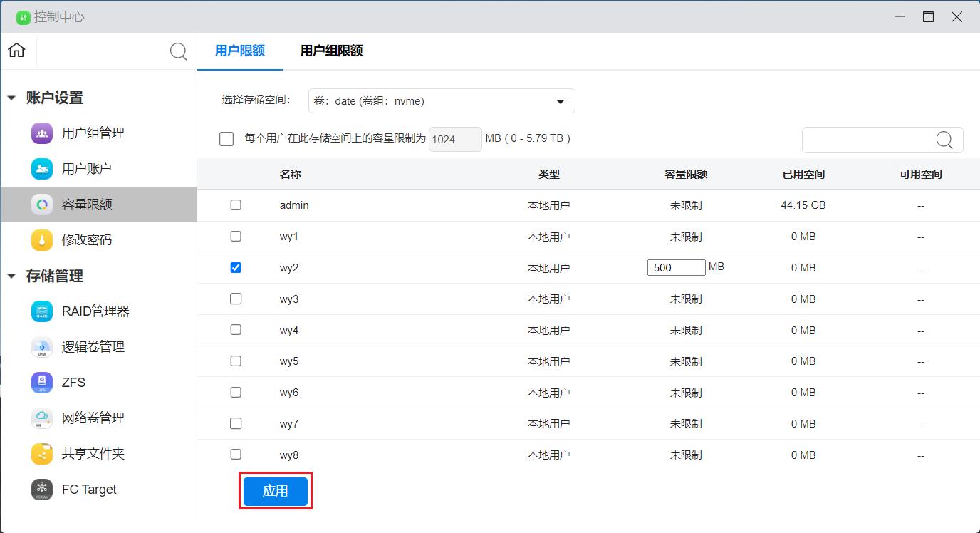Open the storage volume dropdown

pyautogui.click(x=441, y=100)
